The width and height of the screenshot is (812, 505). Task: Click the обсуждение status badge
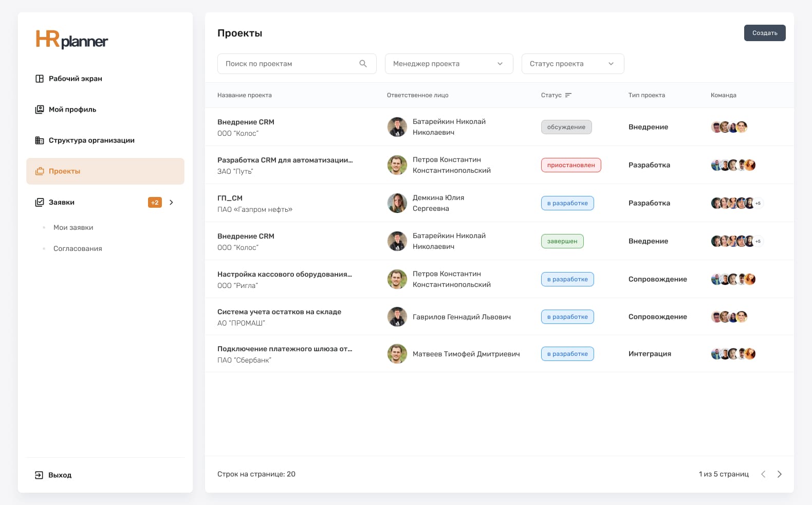coord(566,127)
